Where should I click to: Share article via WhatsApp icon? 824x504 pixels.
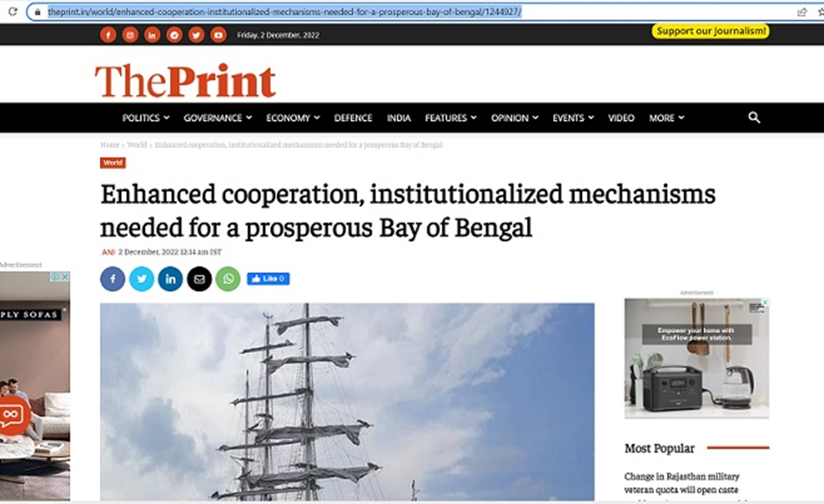coord(228,279)
